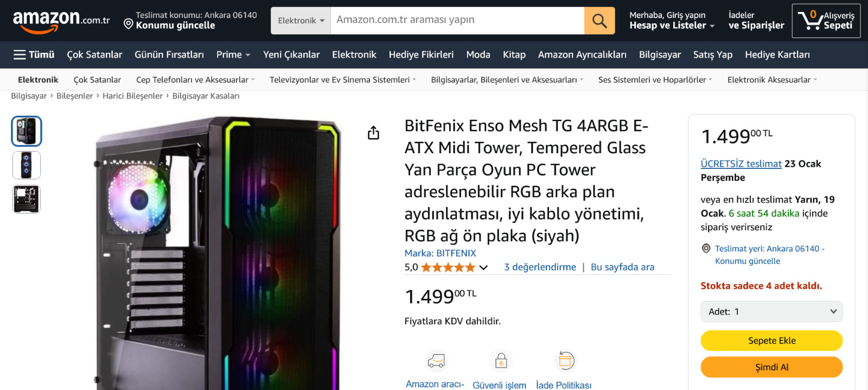Screen dimensions: 868x390
Task: Click the share icon beside product image
Action: pyautogui.click(x=373, y=133)
